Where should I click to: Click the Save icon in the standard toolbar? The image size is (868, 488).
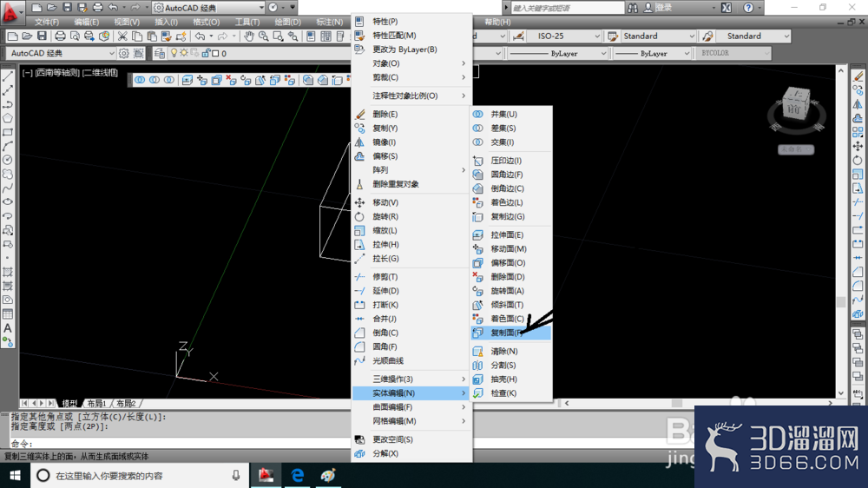coord(42,36)
